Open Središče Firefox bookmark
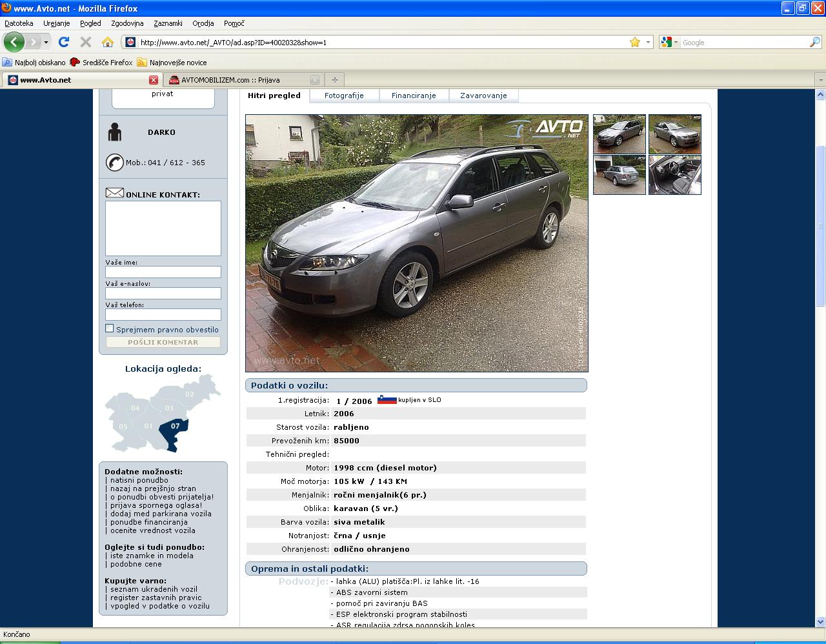826x644 pixels. tap(101, 63)
